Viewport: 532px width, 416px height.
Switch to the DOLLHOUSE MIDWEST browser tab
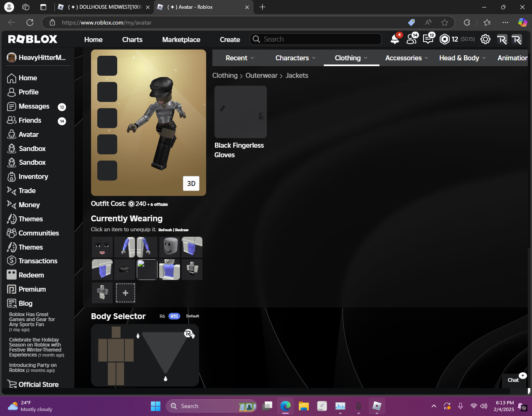(103, 7)
